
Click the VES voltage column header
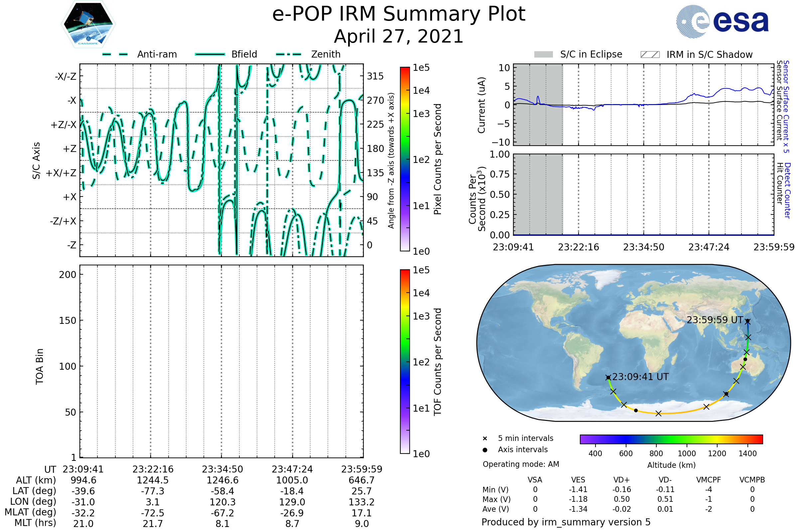pyautogui.click(x=578, y=480)
